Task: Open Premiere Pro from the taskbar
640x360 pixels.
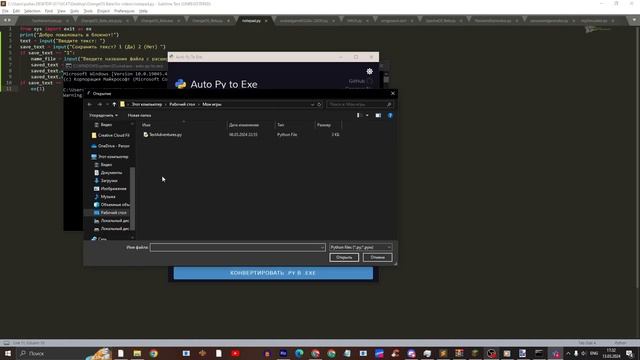Action: [x=283, y=353]
